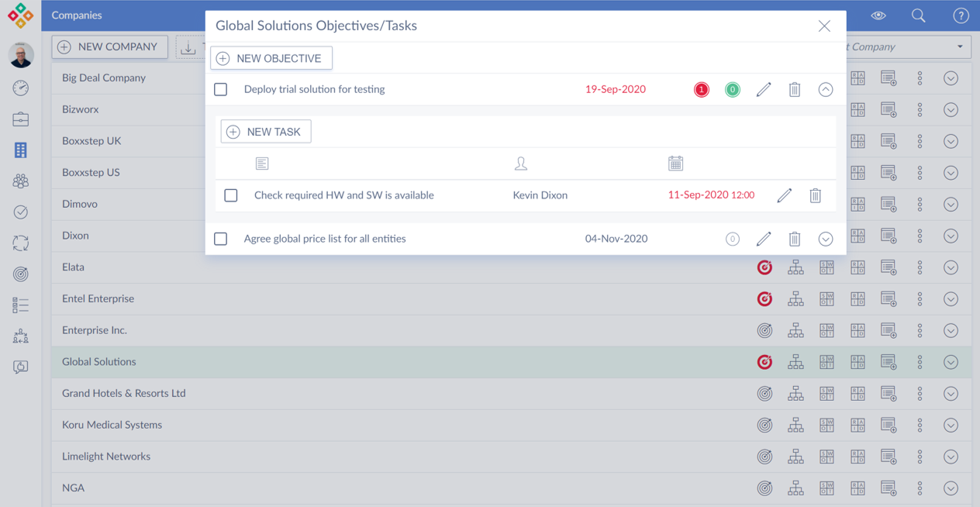Toggle the eye visibility icon in header
Image resolution: width=980 pixels, height=507 pixels.
tap(878, 16)
